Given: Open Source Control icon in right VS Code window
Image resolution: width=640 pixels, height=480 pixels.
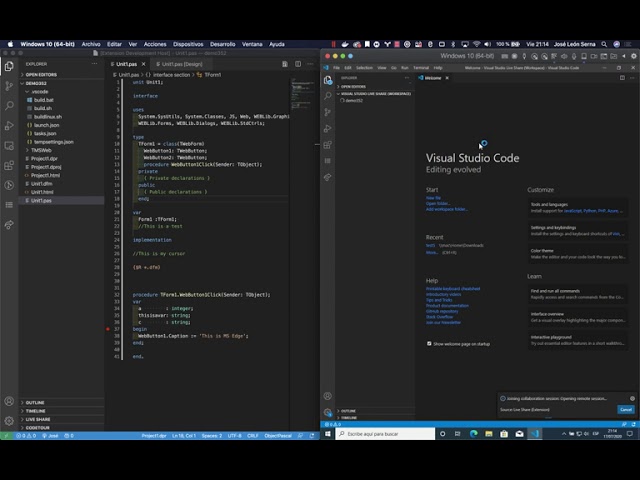Looking at the screenshot, I should point(328,112).
